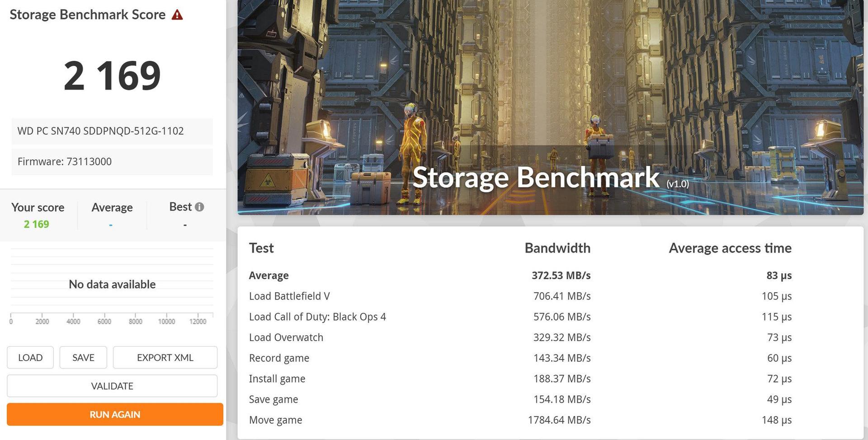Click the Storage Benchmark Score heading
Image resolution: width=868 pixels, height=440 pixels.
pos(88,14)
